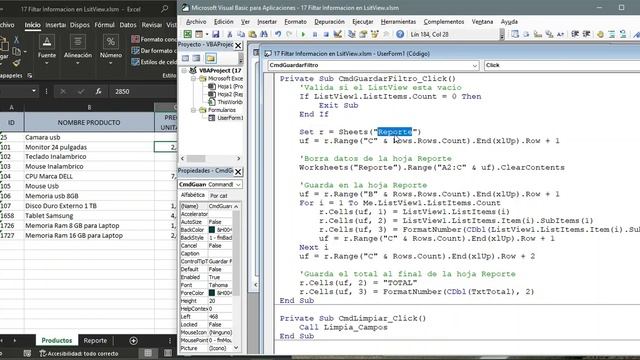
Task: Open the Depuración menu in VBA editor
Action: pyautogui.click(x=329, y=22)
